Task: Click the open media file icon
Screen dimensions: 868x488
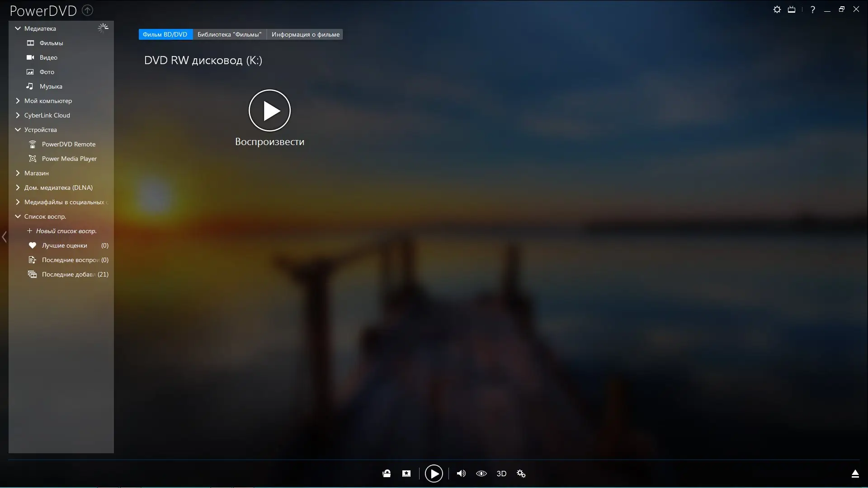Action: tap(387, 474)
